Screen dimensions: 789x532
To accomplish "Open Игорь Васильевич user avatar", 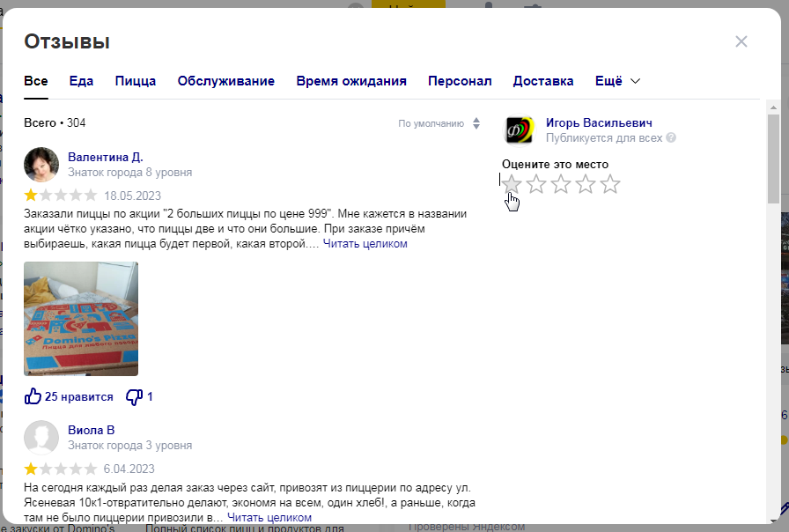I will (519, 130).
